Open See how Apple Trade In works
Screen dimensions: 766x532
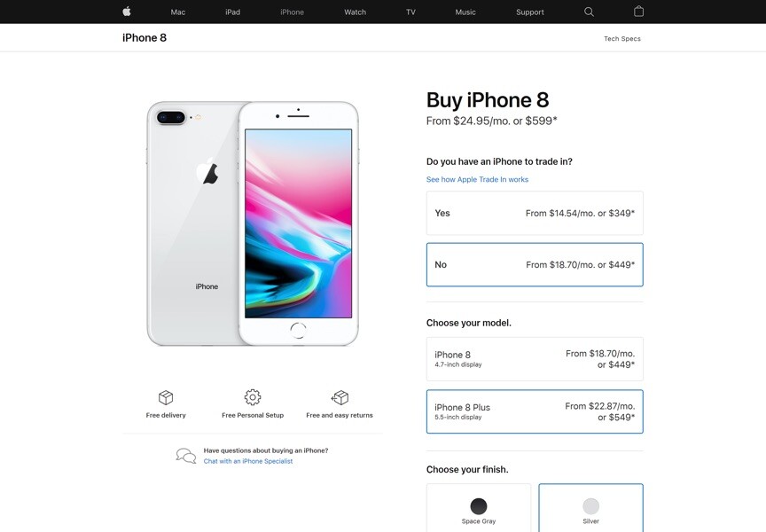click(477, 179)
